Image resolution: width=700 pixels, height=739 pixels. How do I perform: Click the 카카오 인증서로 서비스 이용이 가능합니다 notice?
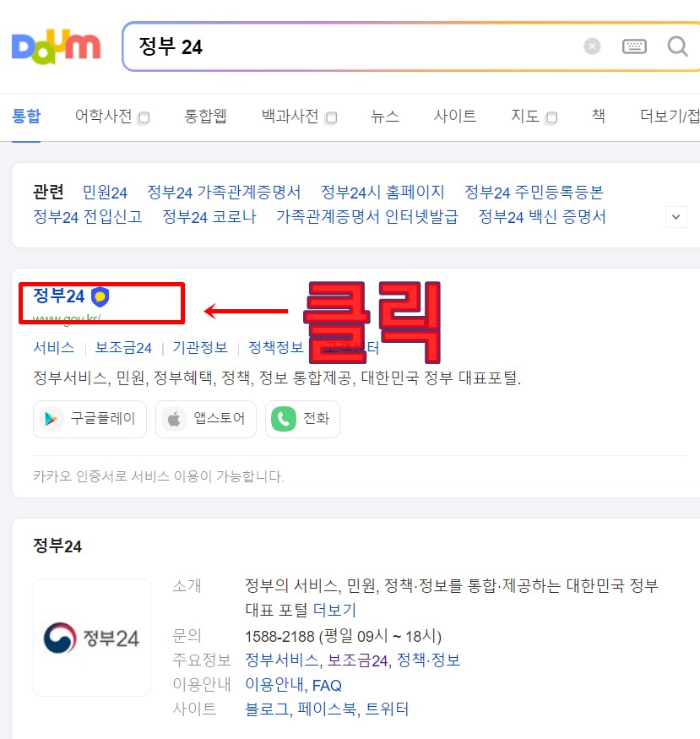point(158,476)
